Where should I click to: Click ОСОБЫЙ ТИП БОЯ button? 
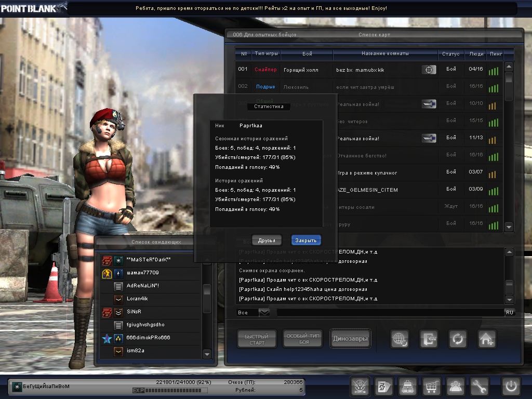tap(303, 339)
